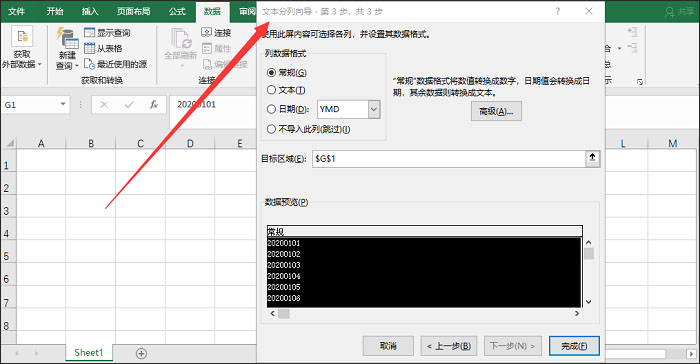The width and height of the screenshot is (700, 364).
Task: Select column B header
Action: point(91,143)
